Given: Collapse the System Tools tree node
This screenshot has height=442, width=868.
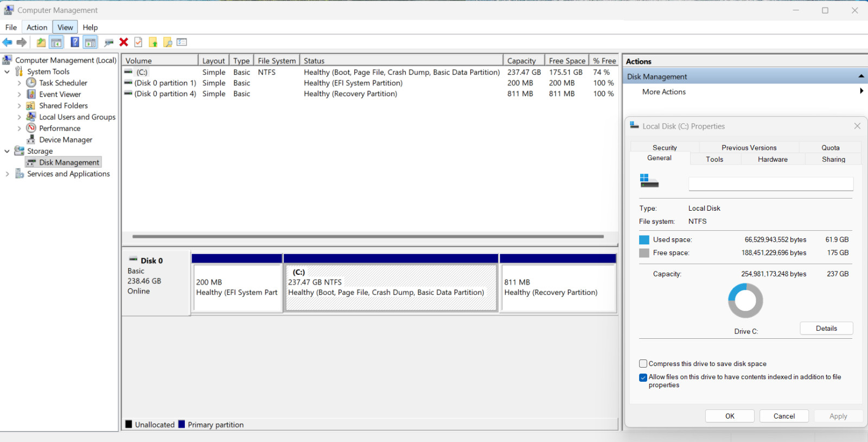Looking at the screenshot, I should [x=7, y=72].
